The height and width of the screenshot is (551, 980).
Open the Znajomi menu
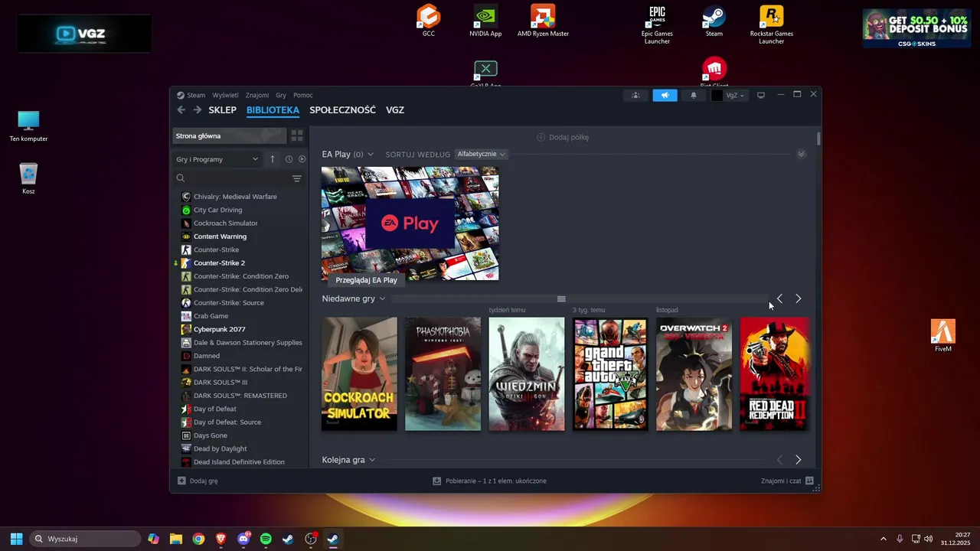[x=257, y=96]
